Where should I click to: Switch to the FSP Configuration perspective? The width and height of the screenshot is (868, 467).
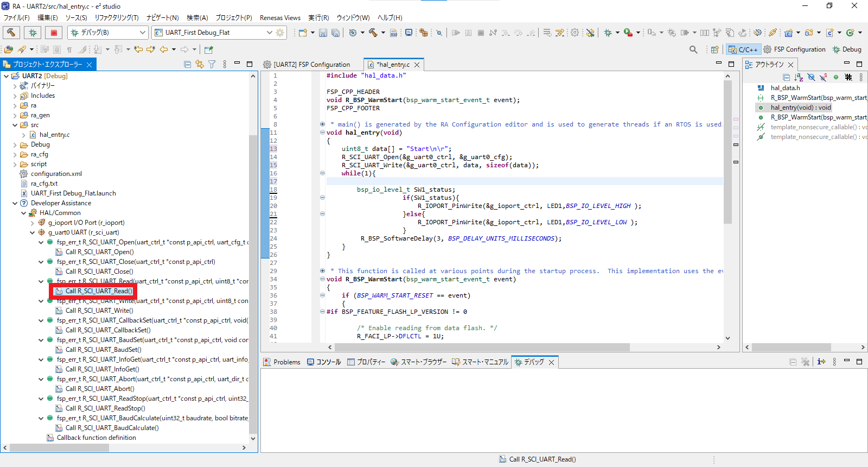tap(794, 49)
